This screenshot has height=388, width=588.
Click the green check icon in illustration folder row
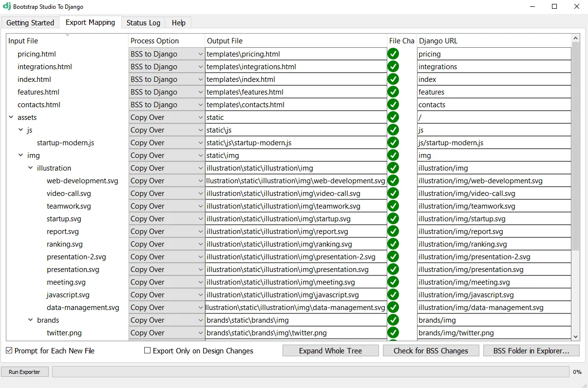pos(393,168)
